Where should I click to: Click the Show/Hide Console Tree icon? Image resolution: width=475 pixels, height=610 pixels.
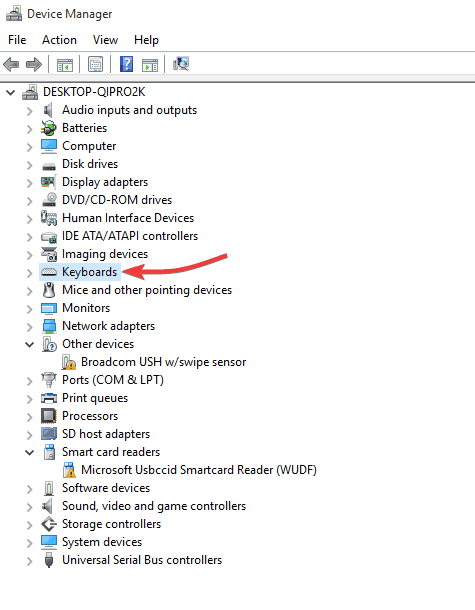[65, 65]
